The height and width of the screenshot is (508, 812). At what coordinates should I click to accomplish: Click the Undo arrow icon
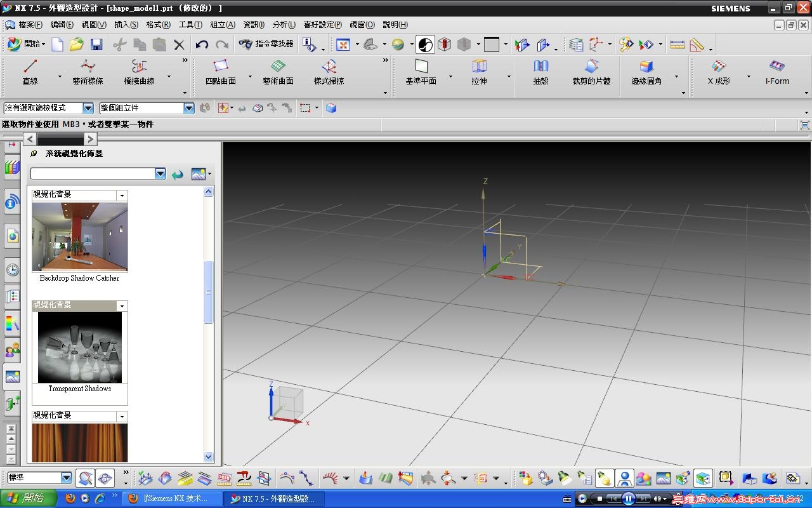[202, 44]
